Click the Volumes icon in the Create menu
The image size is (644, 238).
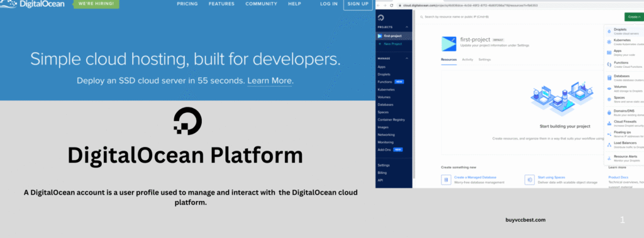pos(609,88)
